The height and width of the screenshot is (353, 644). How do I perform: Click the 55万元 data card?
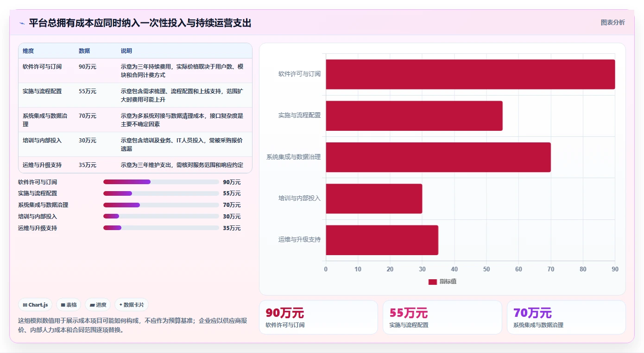point(442,317)
